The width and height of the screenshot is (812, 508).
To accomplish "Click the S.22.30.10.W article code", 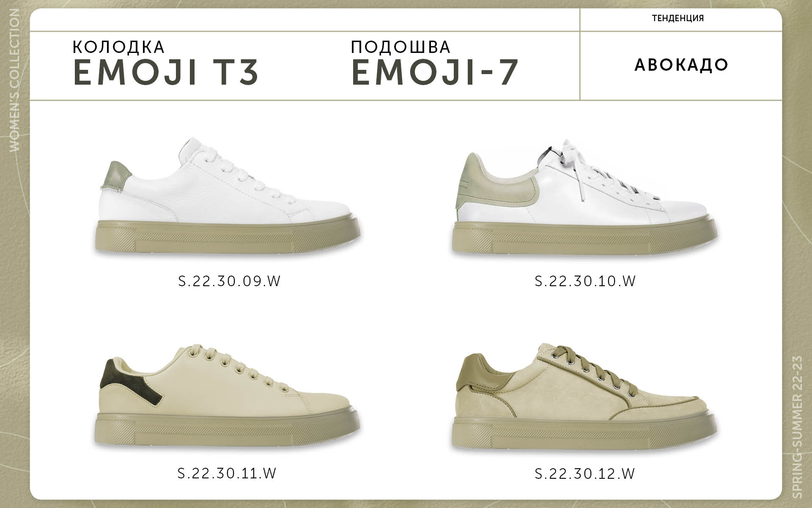I will 585,281.
